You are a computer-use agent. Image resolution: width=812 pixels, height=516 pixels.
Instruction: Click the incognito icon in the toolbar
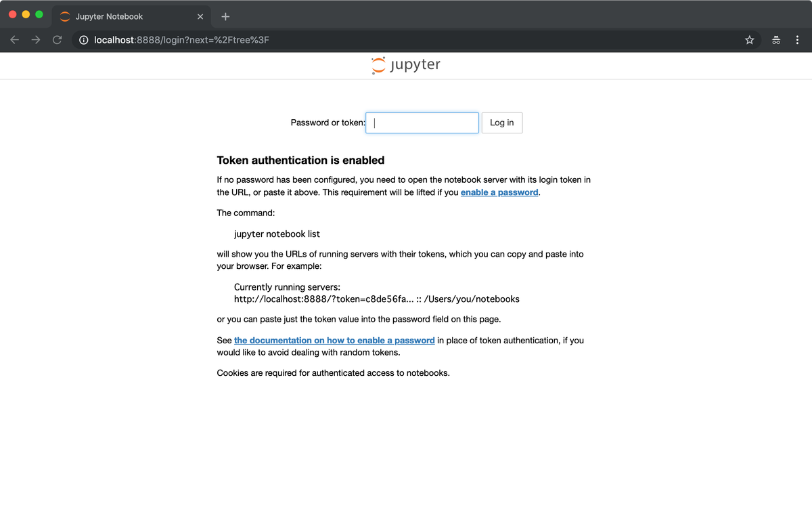(776, 40)
